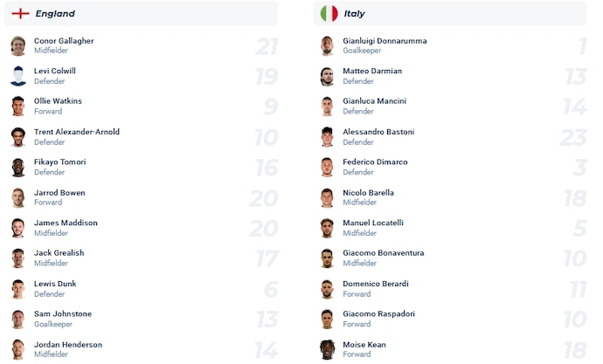603x364 pixels.
Task: Click Alessandro Bastoni's player photo
Action: coord(327,137)
